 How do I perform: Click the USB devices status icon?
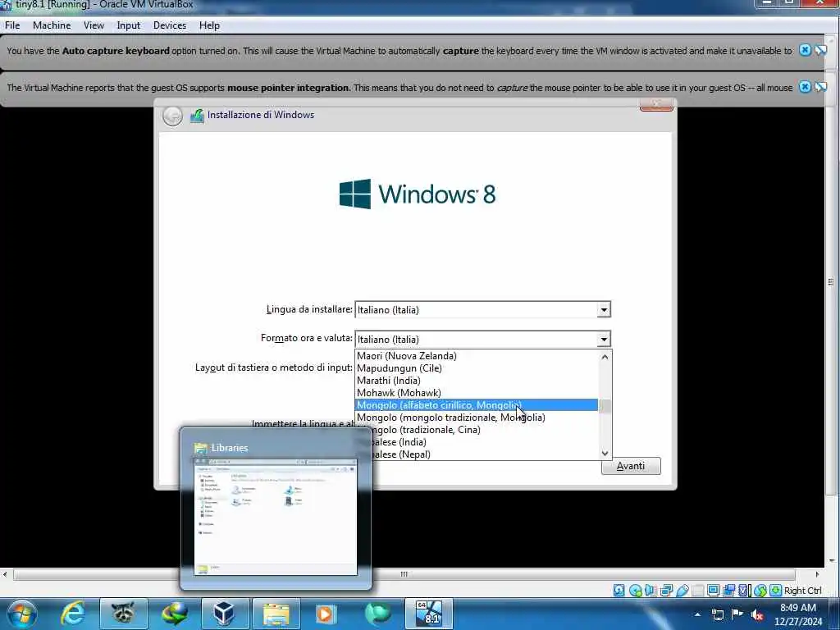tap(682, 591)
